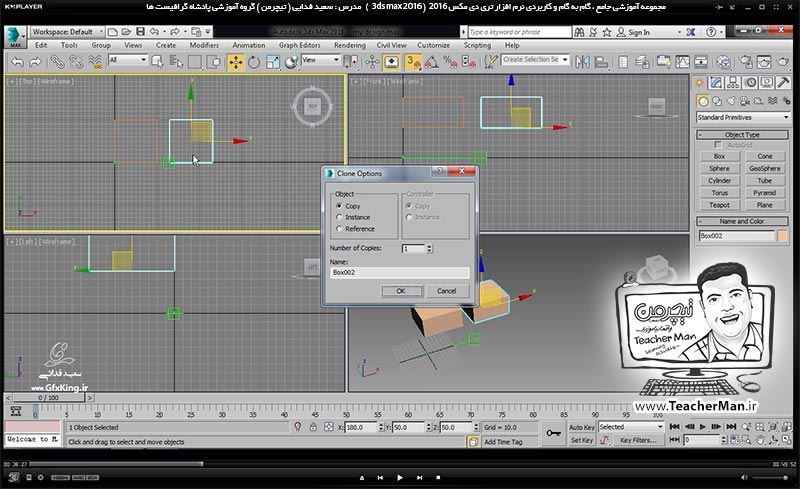800x489 pixels.
Task: Open the Curve Editor icon
Action: point(683,62)
